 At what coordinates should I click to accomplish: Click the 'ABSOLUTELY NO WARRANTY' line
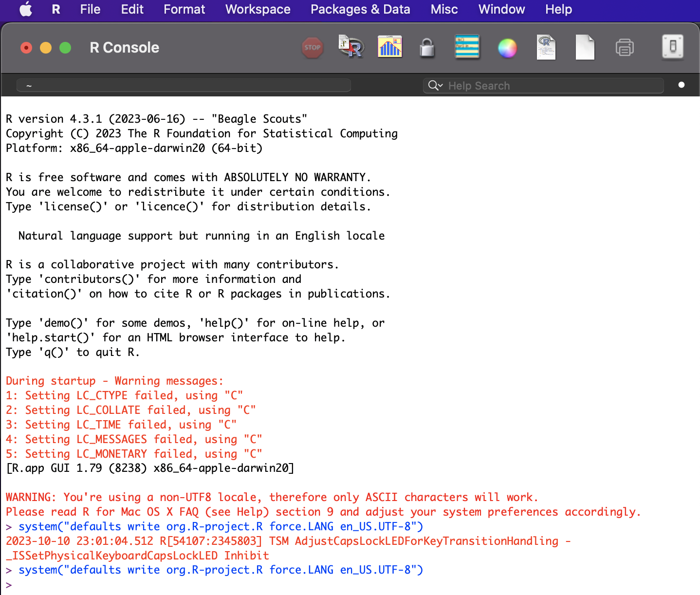(188, 177)
